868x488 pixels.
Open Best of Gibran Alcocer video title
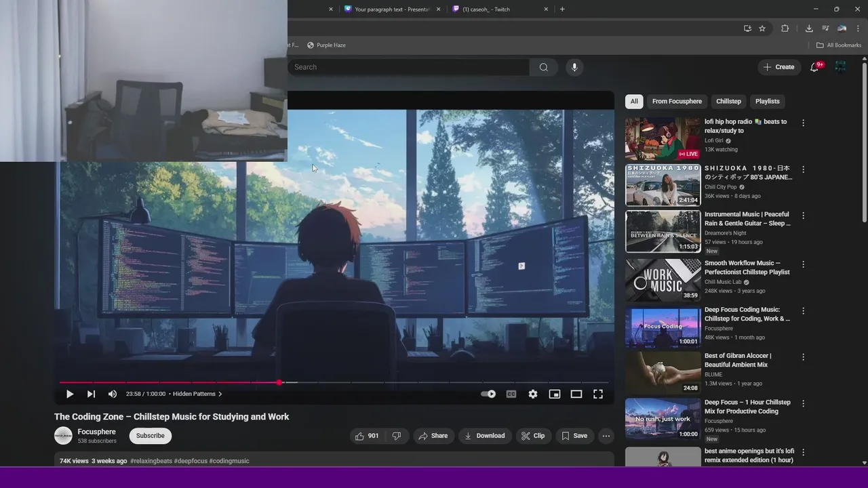click(x=738, y=360)
